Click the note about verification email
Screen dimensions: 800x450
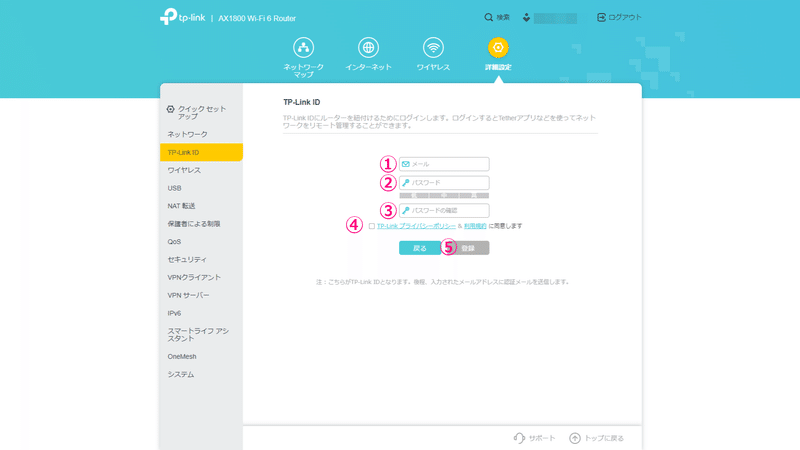pyautogui.click(x=442, y=282)
